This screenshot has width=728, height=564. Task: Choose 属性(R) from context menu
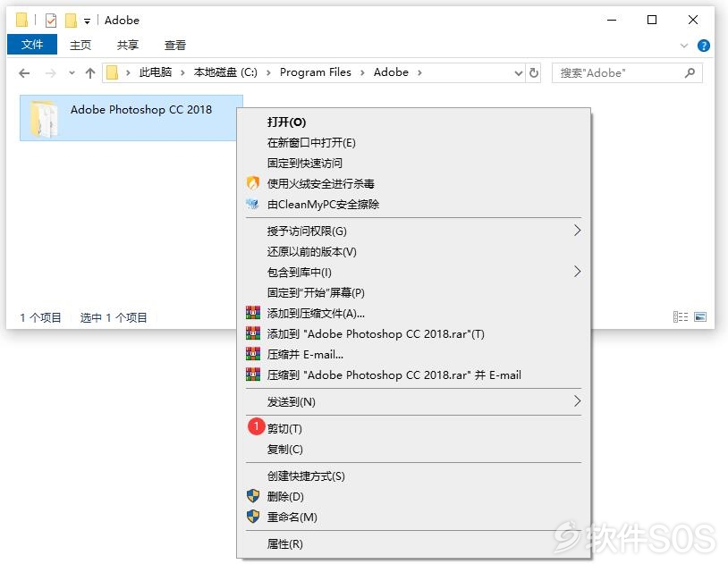(x=413, y=543)
